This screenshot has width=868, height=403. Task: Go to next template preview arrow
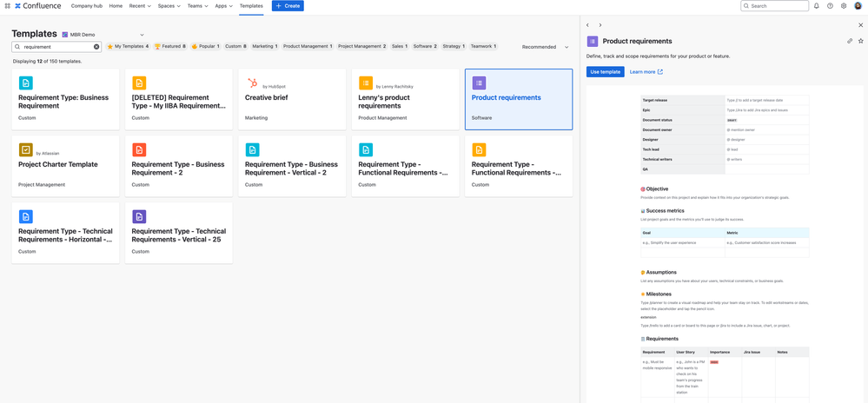(x=600, y=25)
